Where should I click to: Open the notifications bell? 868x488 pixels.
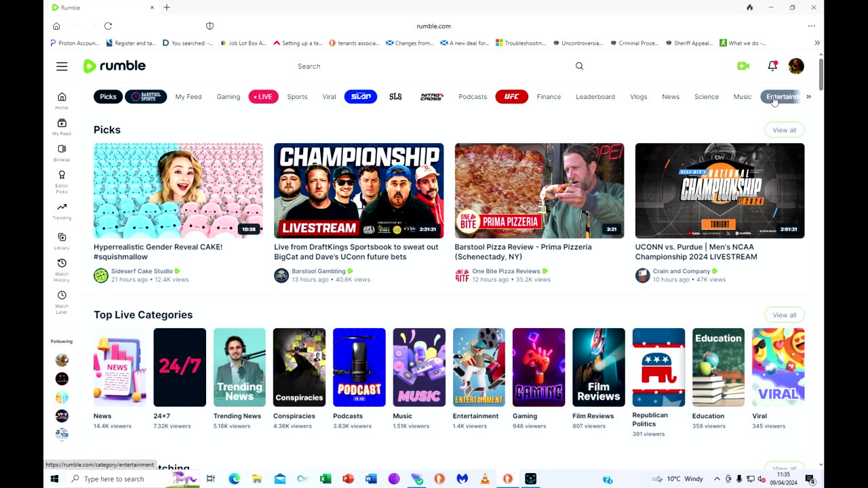click(772, 66)
